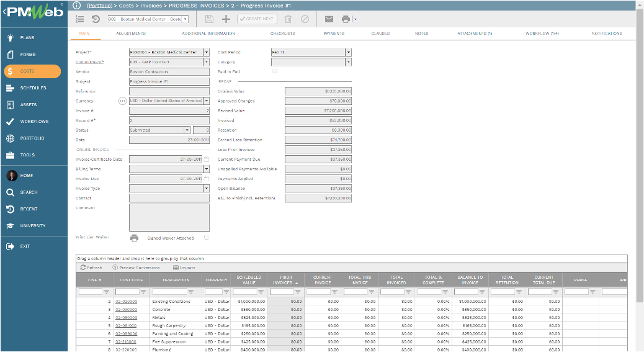644x352 pixels.
Task: Switch to the Checklists tab
Action: (282, 34)
